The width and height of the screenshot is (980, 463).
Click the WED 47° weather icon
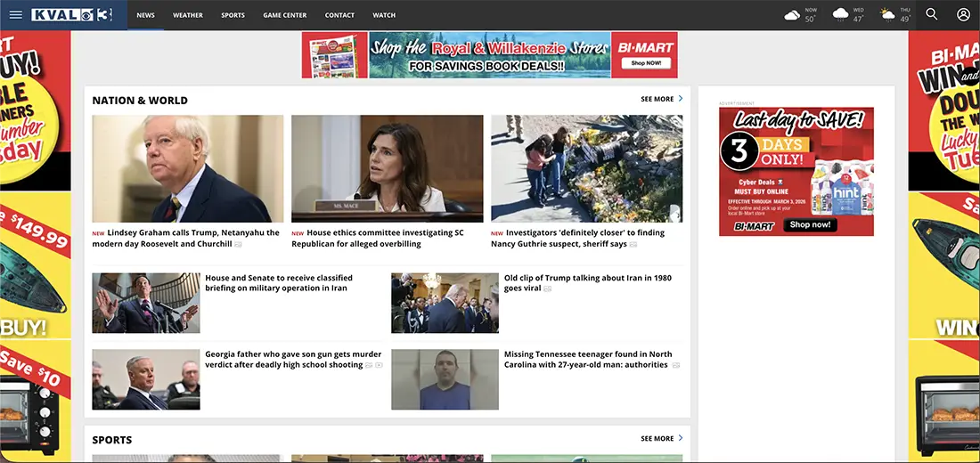click(841, 14)
